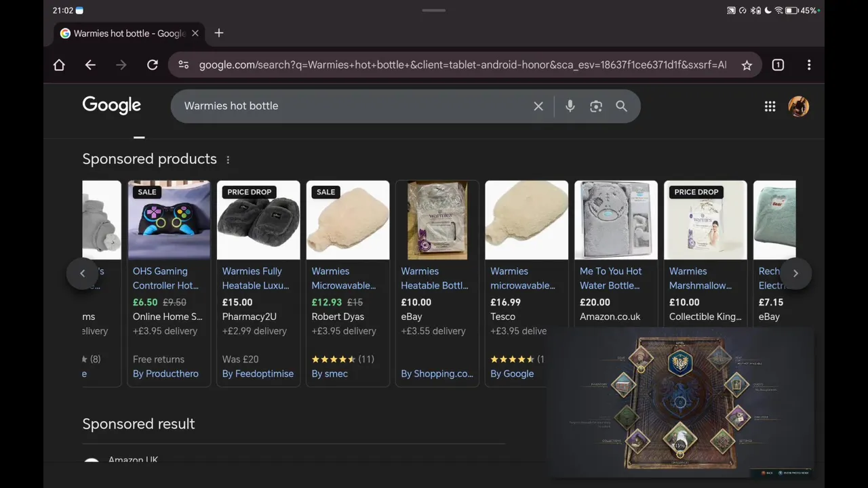Click By Producthero attribution link
The height and width of the screenshot is (488, 868).
(165, 374)
